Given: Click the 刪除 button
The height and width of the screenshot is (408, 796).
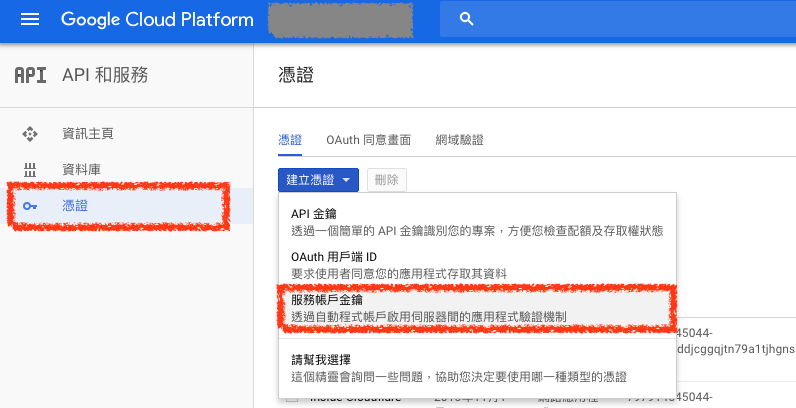Looking at the screenshot, I should pyautogui.click(x=386, y=180).
